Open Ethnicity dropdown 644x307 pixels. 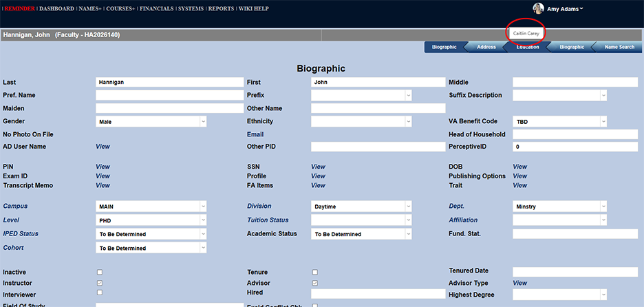coord(361,122)
